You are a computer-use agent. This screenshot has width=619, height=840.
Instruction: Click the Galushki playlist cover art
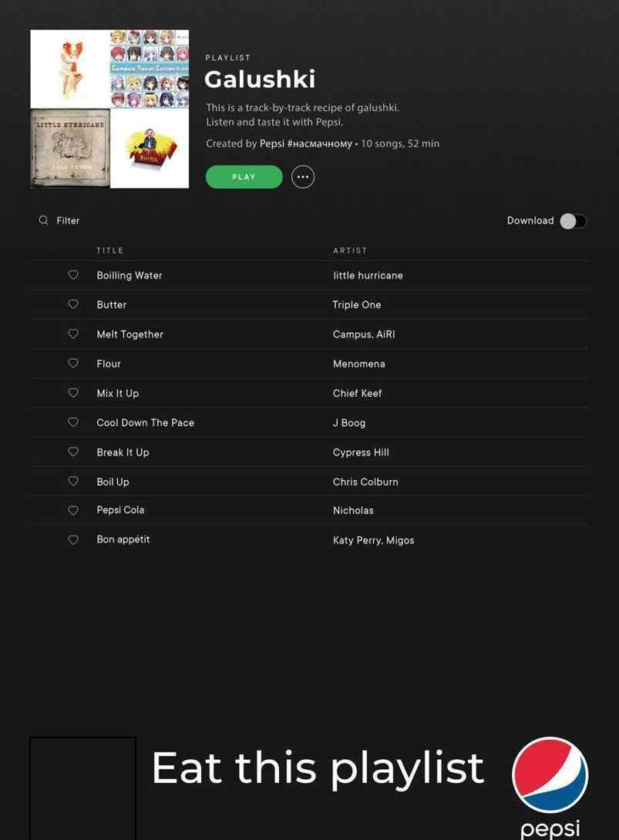point(110,109)
